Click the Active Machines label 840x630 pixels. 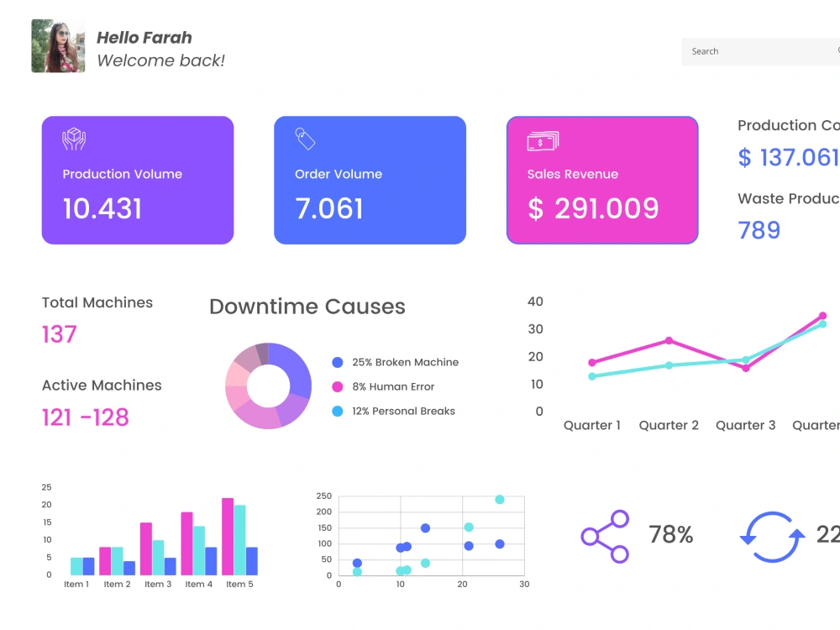(102, 386)
